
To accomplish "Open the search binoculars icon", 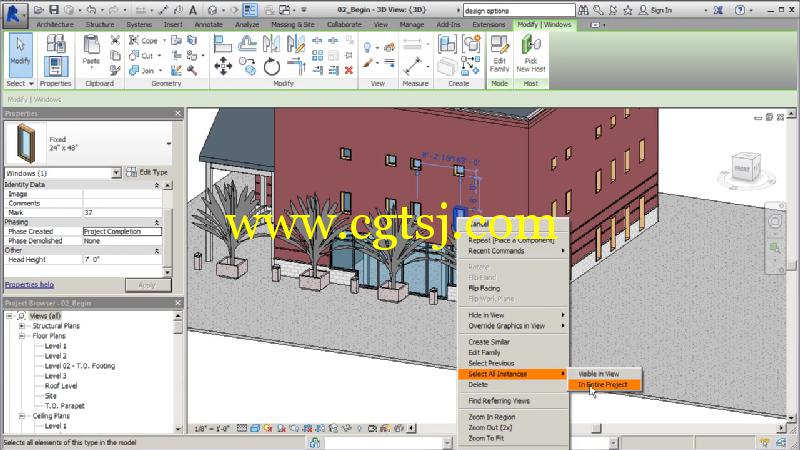I will (583, 10).
